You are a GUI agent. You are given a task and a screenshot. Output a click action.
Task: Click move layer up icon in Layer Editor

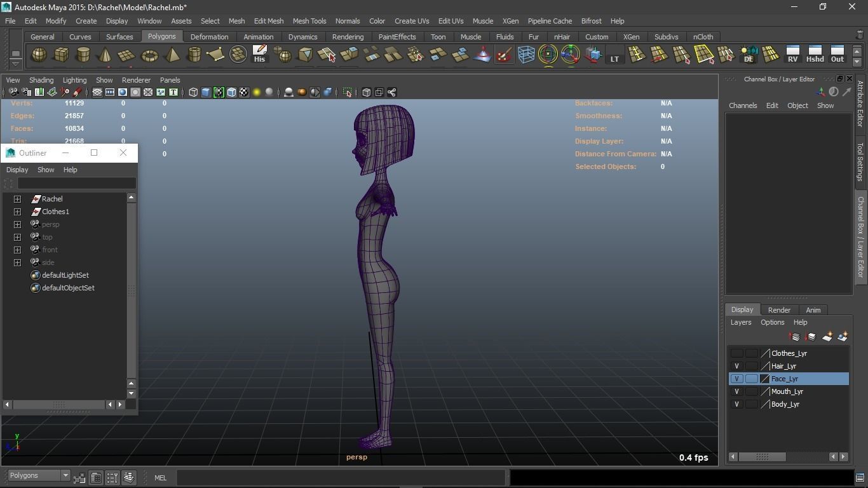pos(794,337)
